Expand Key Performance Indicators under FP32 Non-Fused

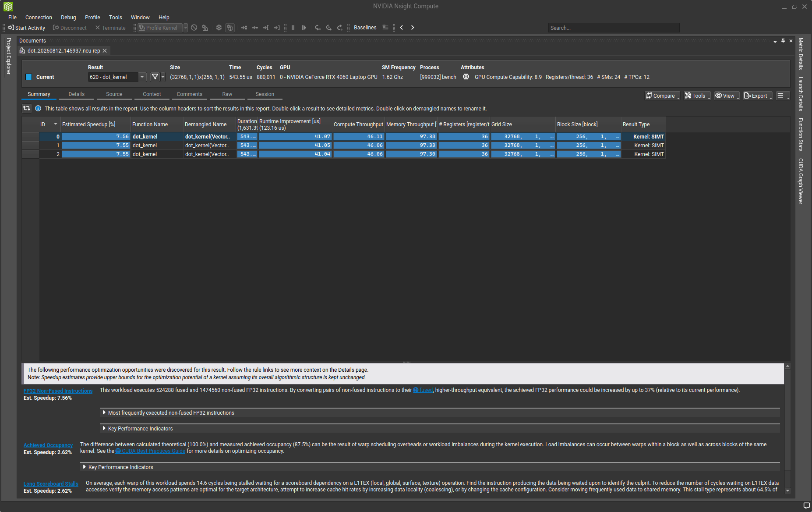pyautogui.click(x=104, y=428)
